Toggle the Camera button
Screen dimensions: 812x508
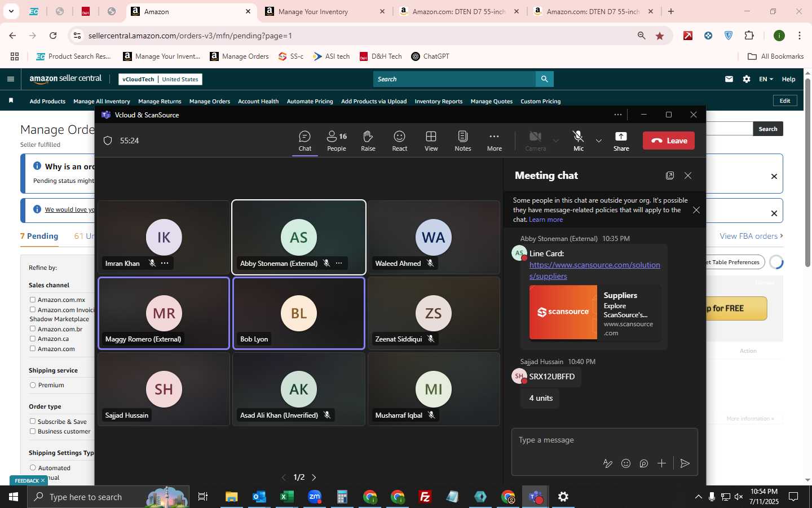[x=536, y=141]
